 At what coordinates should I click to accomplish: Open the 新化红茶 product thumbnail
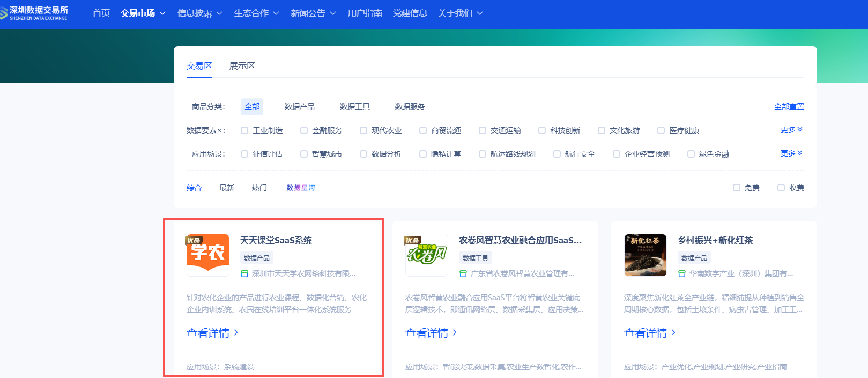click(646, 255)
